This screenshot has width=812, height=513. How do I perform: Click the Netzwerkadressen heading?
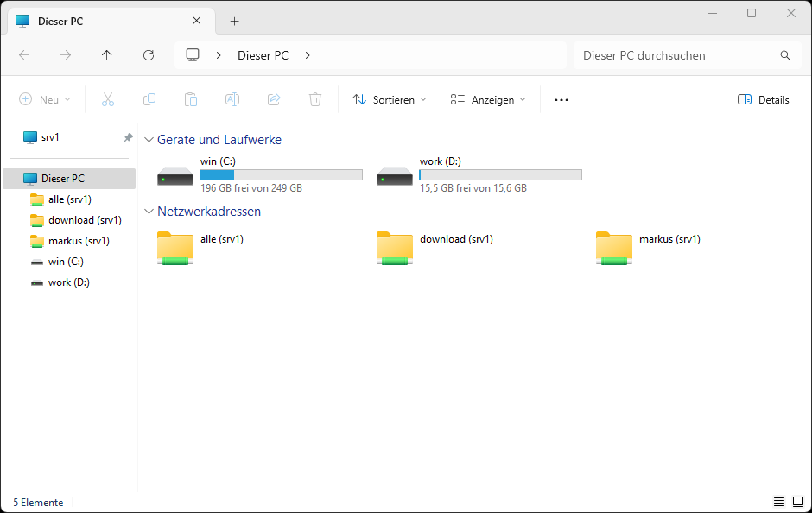(209, 212)
